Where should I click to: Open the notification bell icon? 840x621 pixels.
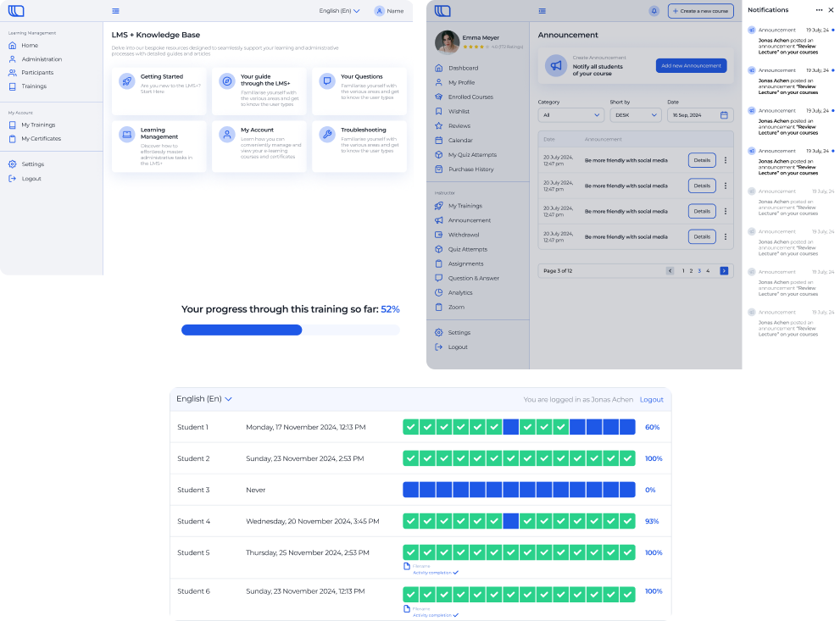654,11
